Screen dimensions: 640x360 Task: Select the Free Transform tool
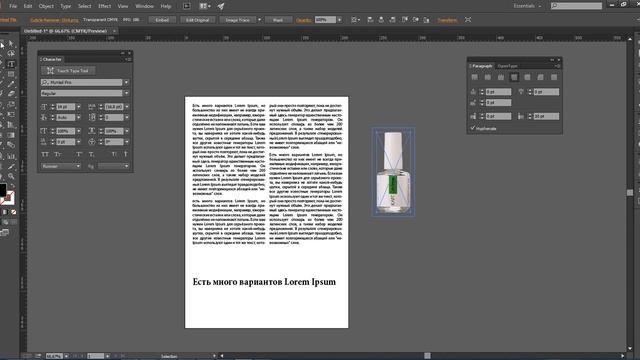click(11, 115)
